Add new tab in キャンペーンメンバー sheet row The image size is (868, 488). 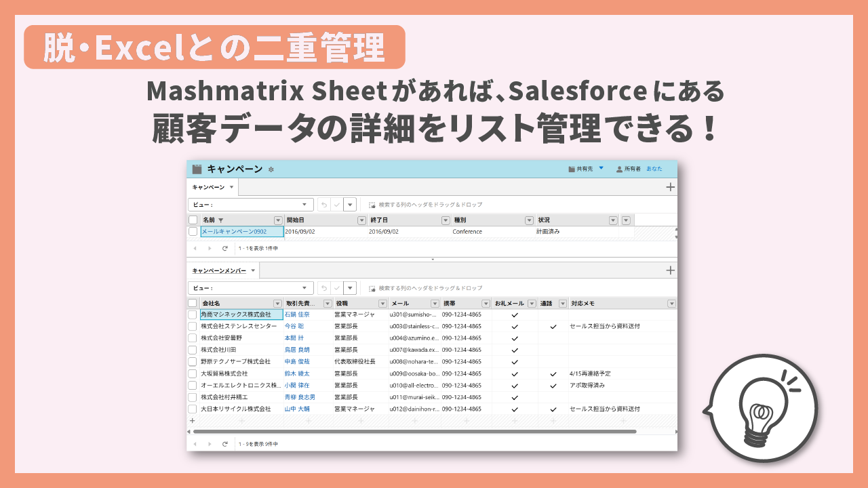[670, 270]
